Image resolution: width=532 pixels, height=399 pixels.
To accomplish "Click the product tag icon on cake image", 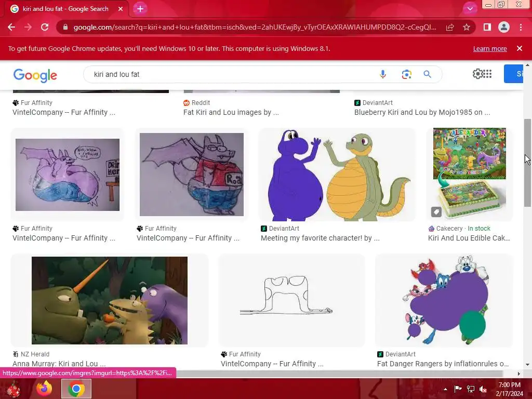I will 436,212.
